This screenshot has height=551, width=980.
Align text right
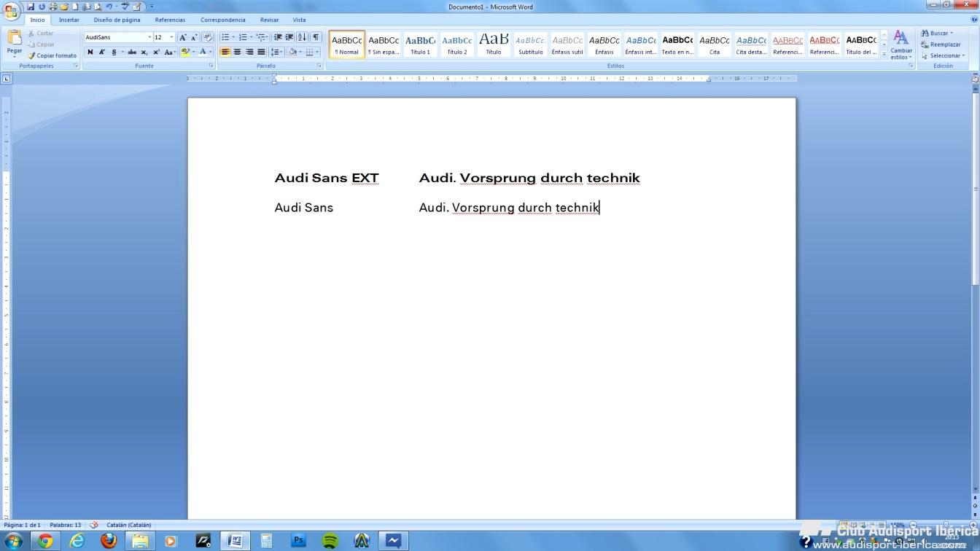pos(249,52)
